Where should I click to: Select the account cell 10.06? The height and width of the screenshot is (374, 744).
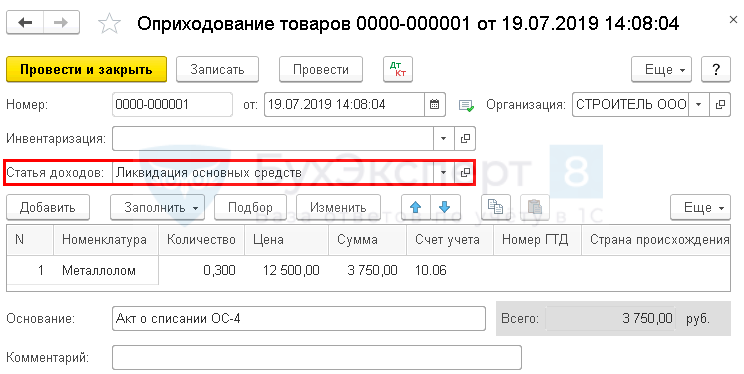[450, 271]
